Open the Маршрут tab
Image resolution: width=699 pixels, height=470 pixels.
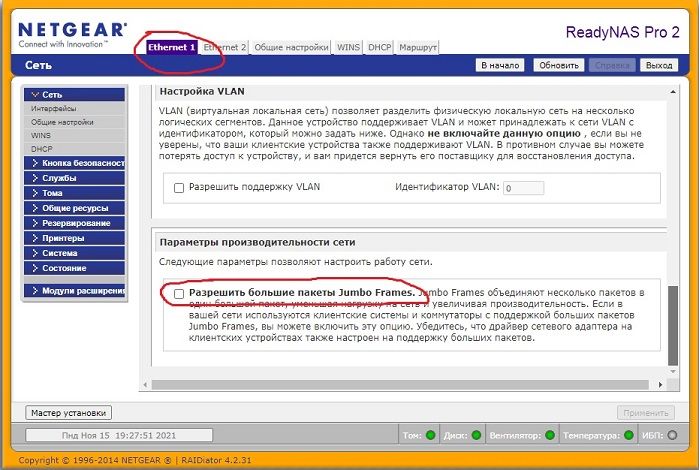click(x=418, y=47)
